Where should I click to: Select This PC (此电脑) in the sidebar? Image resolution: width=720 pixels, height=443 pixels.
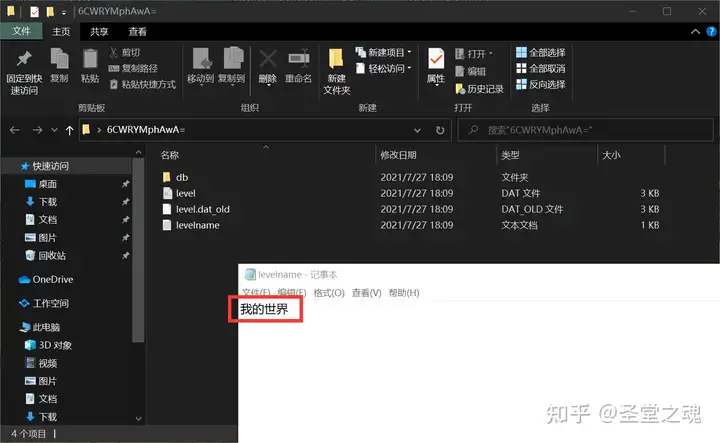[x=46, y=327]
